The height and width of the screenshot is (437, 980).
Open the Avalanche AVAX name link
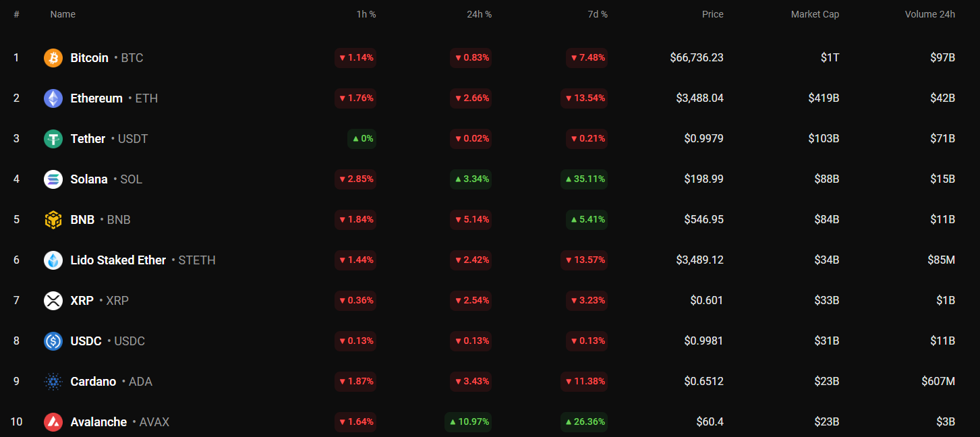[x=98, y=422]
